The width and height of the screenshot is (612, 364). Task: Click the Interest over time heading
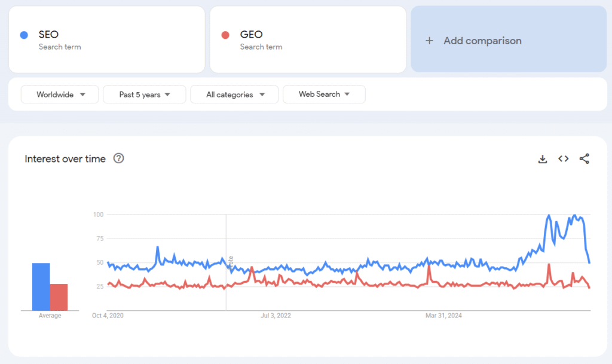coord(65,159)
